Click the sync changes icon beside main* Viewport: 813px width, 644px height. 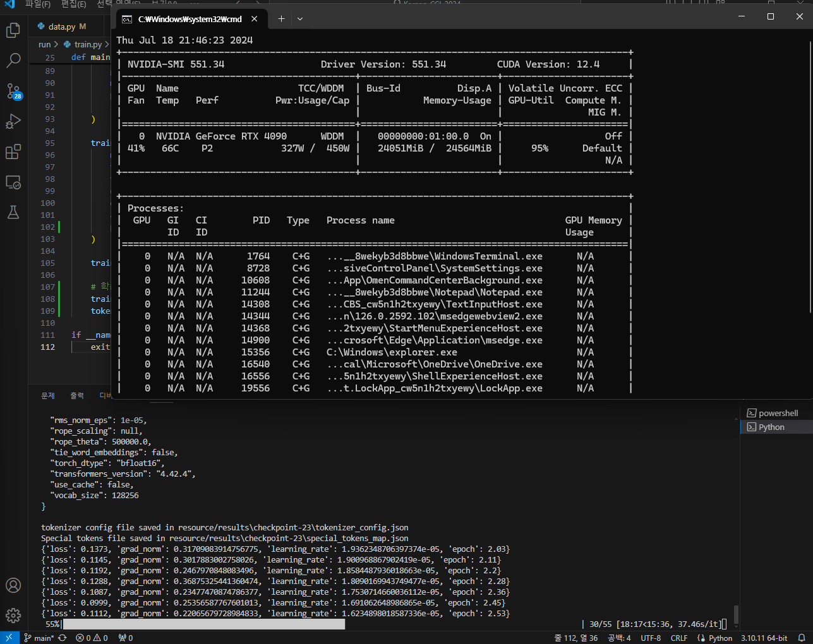pos(62,638)
